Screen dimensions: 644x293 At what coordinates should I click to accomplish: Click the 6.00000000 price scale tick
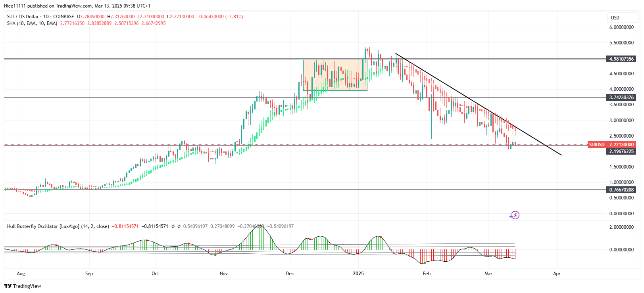point(621,27)
